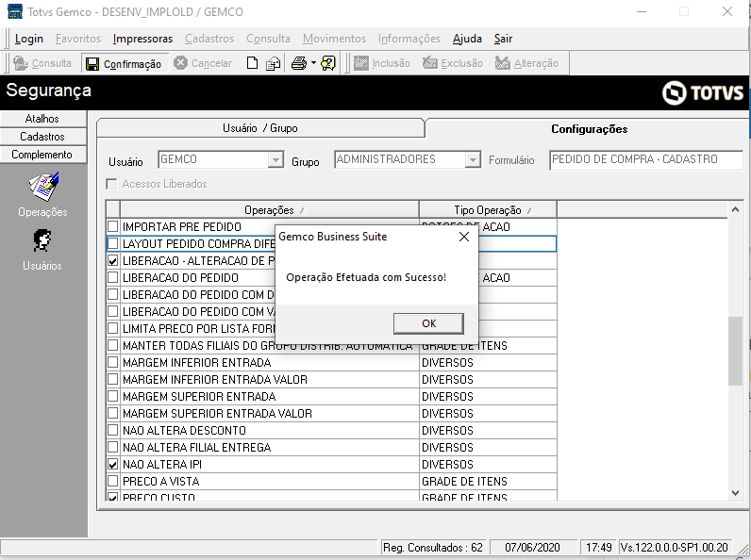Click the scroll down arrow of list
Viewport: 751px width, 560px height.
pyautogui.click(x=735, y=492)
